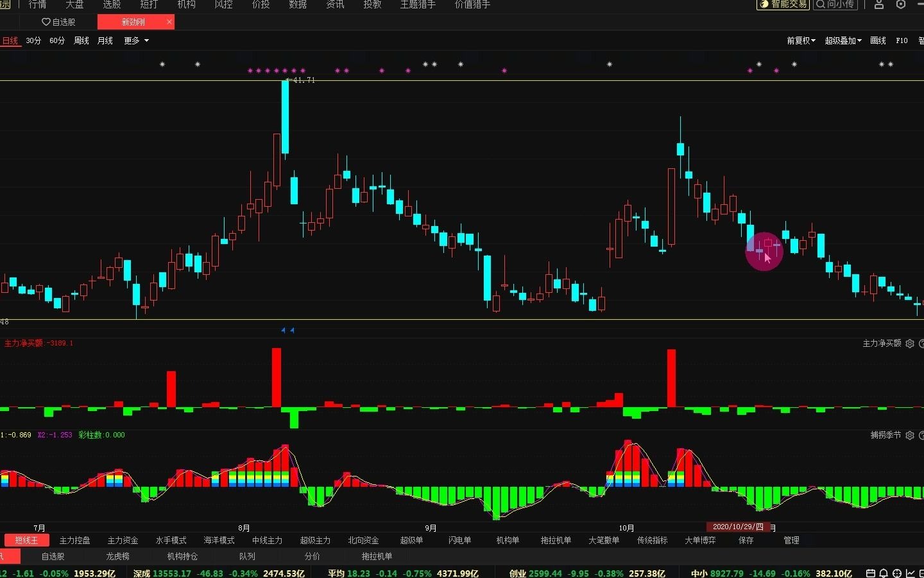The width and height of the screenshot is (924, 578).
Task: Click the blue arrow markers below chart
Action: (287, 330)
